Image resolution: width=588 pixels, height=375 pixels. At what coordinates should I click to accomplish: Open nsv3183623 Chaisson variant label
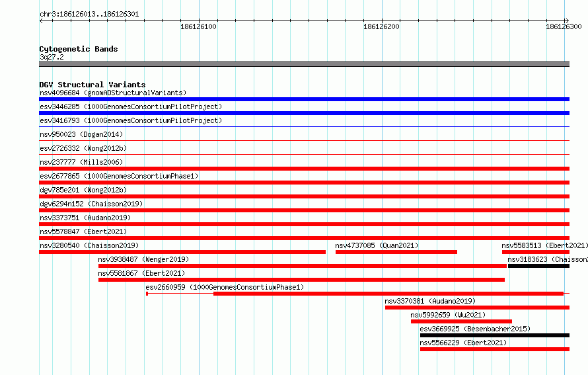(548, 259)
